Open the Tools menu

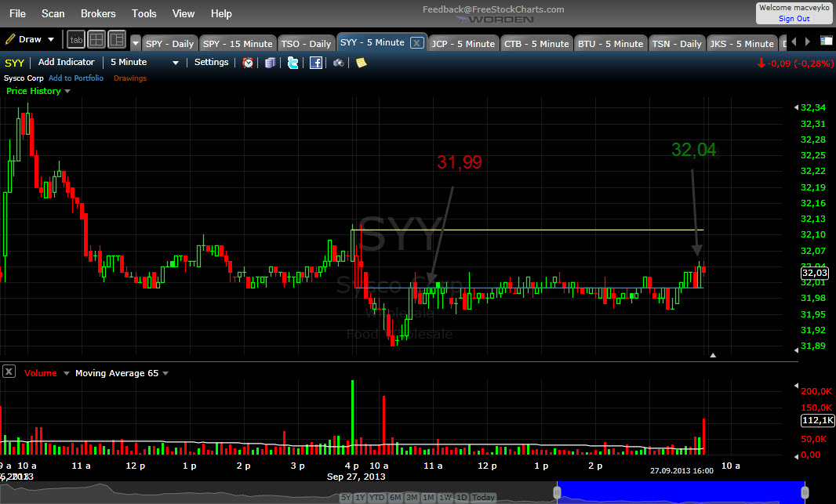click(144, 13)
